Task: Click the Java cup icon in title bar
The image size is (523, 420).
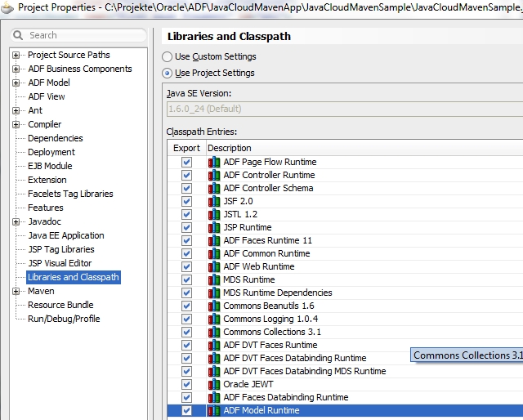Action: (7, 7)
